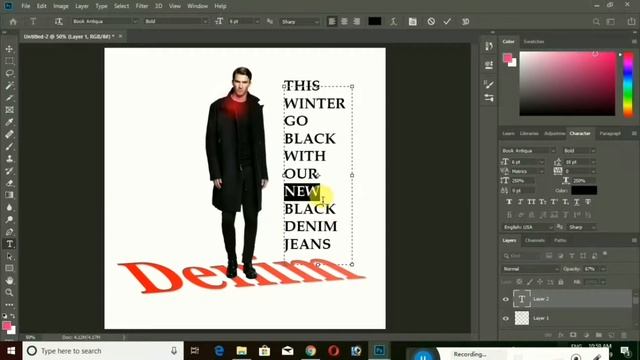Select the Move tool
The height and width of the screenshot is (360, 640).
(9, 49)
